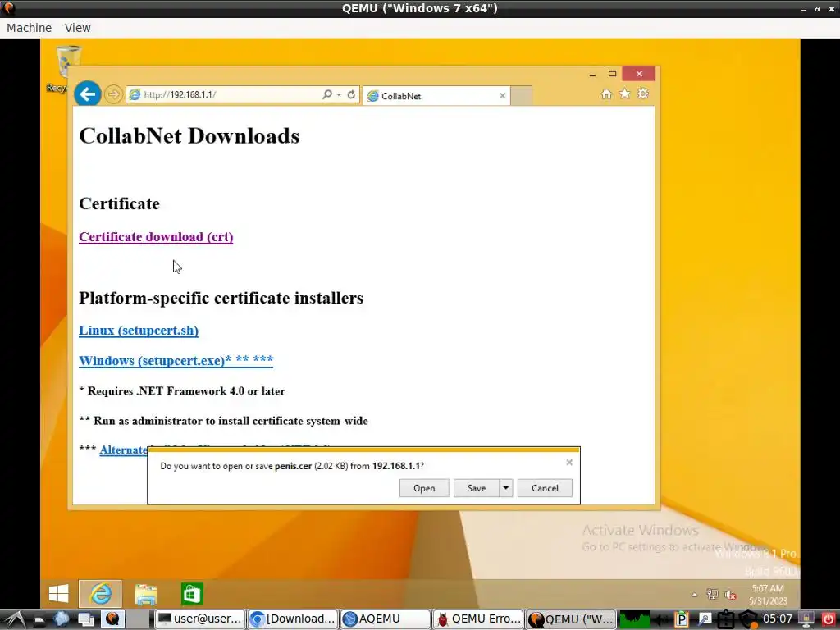This screenshot has height=630, width=840.
Task: Click the host panel power button icon
Action: point(829,620)
